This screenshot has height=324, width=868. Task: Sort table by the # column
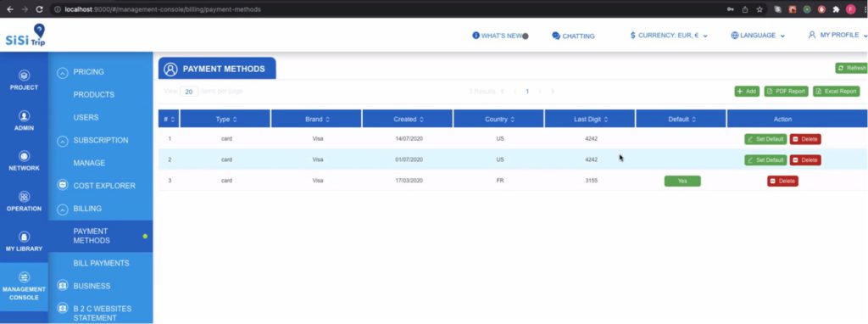tap(169, 119)
